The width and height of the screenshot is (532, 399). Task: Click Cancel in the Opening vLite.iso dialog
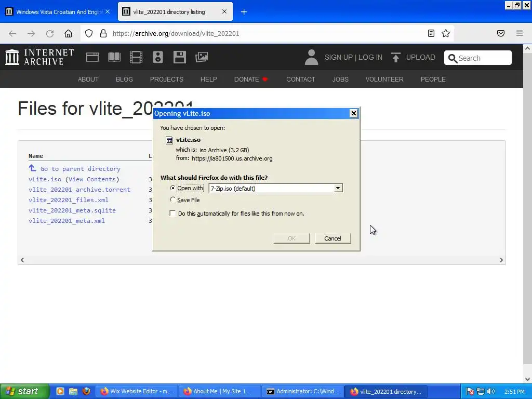(333, 238)
